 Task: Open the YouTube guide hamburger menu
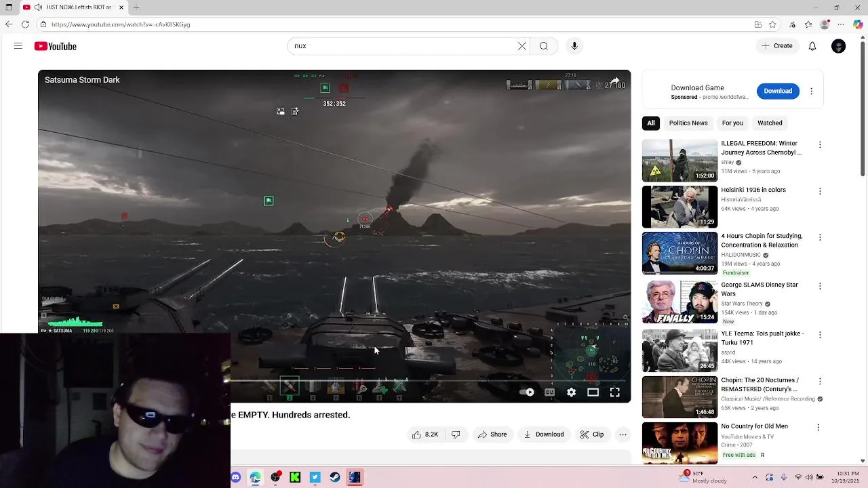(18, 46)
